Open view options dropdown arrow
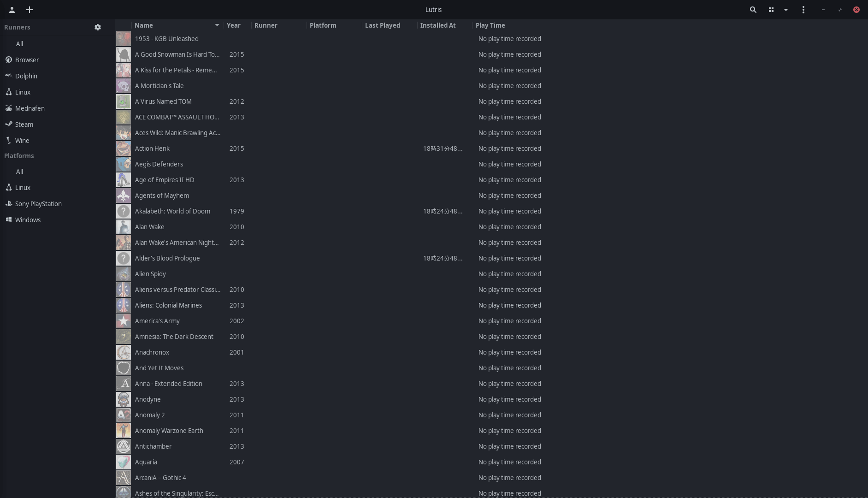Image resolution: width=868 pixels, height=498 pixels. pos(786,10)
